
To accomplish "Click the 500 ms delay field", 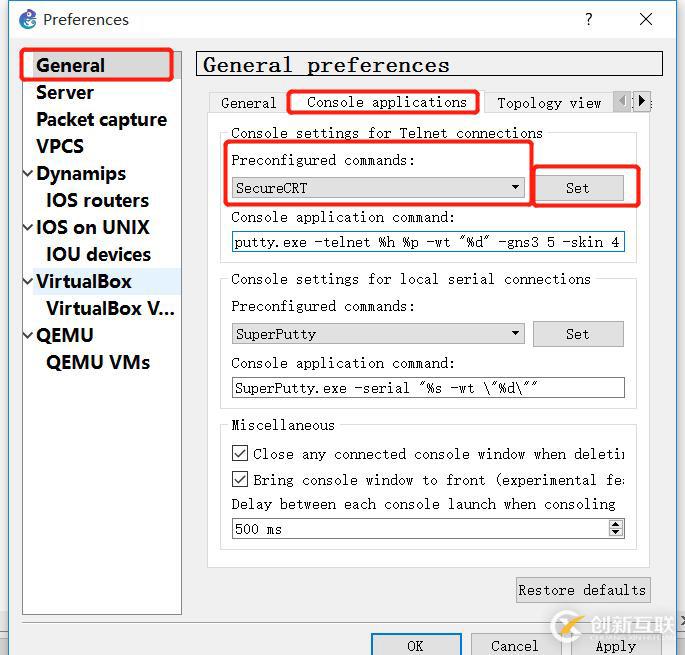I will click(419, 529).
